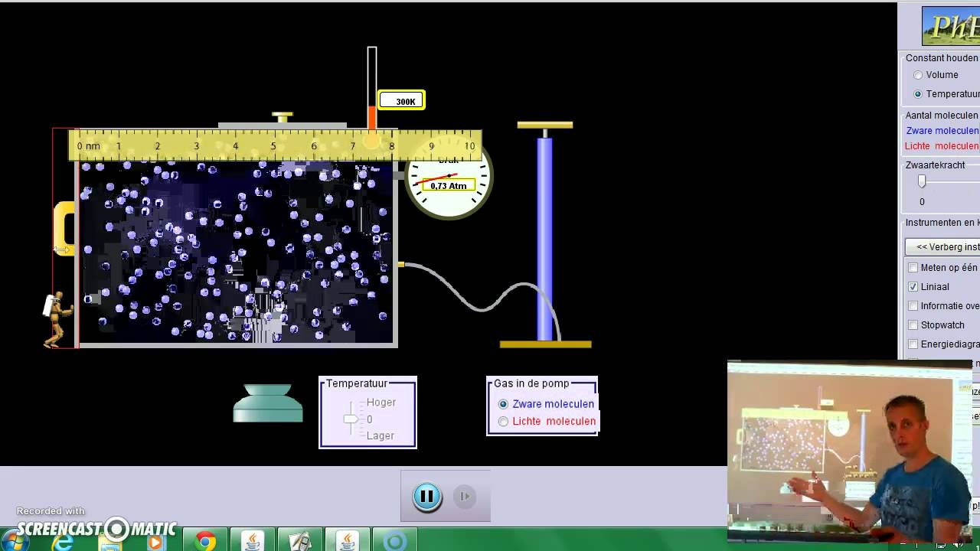Switch to Google Chrome in the taskbar

(x=205, y=543)
